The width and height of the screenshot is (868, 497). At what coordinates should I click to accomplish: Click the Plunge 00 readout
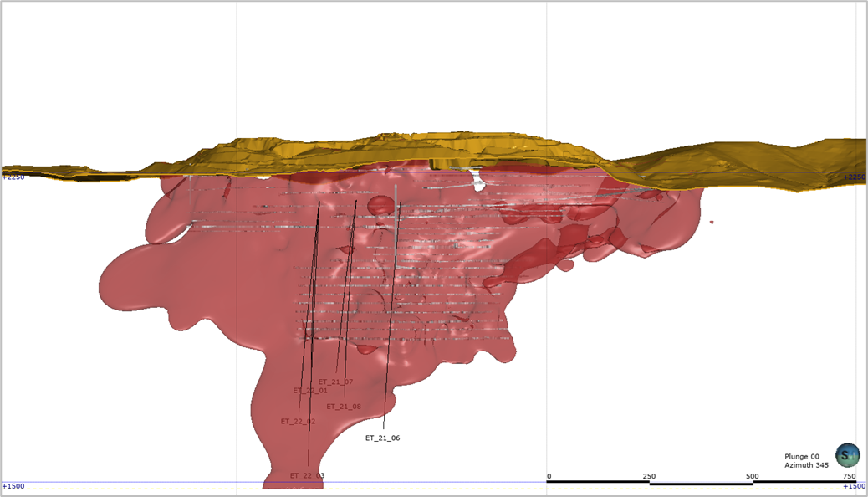click(801, 457)
